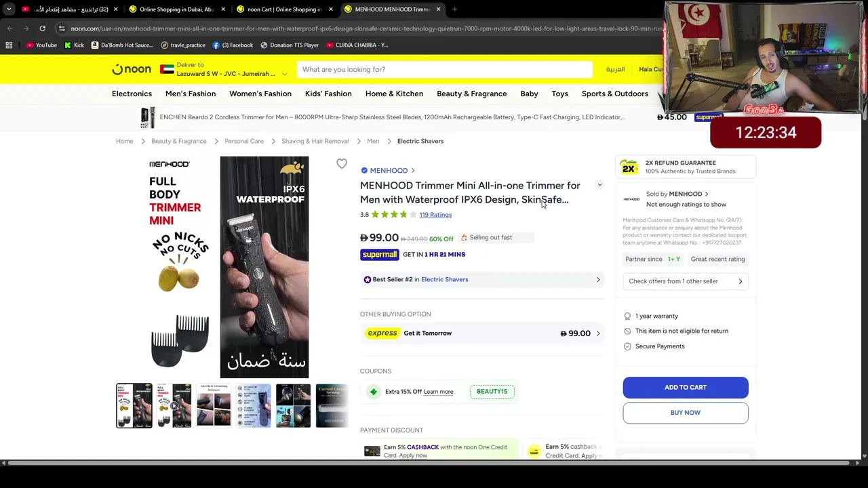Open express Get it Tomorrow option

[482, 333]
